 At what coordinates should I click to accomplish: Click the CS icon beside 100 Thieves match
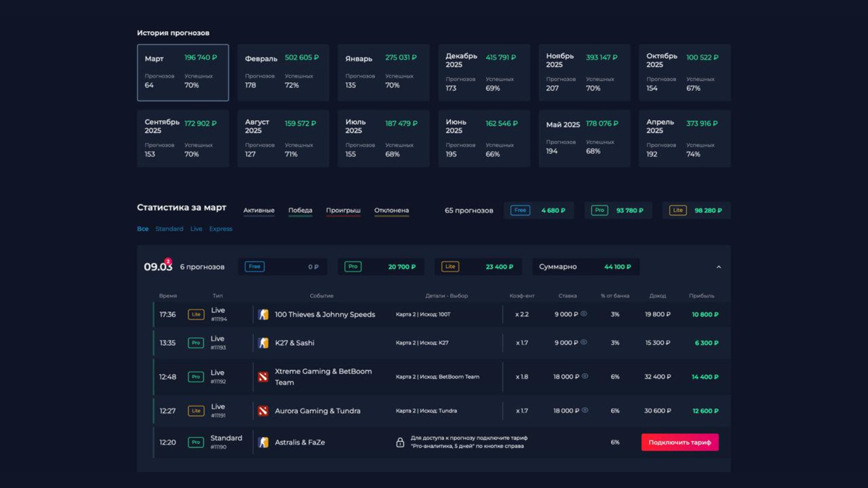[x=263, y=314]
